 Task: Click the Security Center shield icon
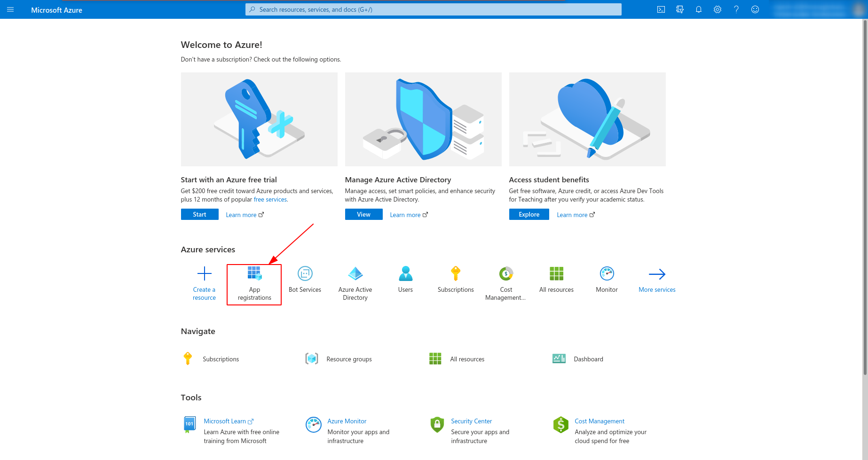437,424
